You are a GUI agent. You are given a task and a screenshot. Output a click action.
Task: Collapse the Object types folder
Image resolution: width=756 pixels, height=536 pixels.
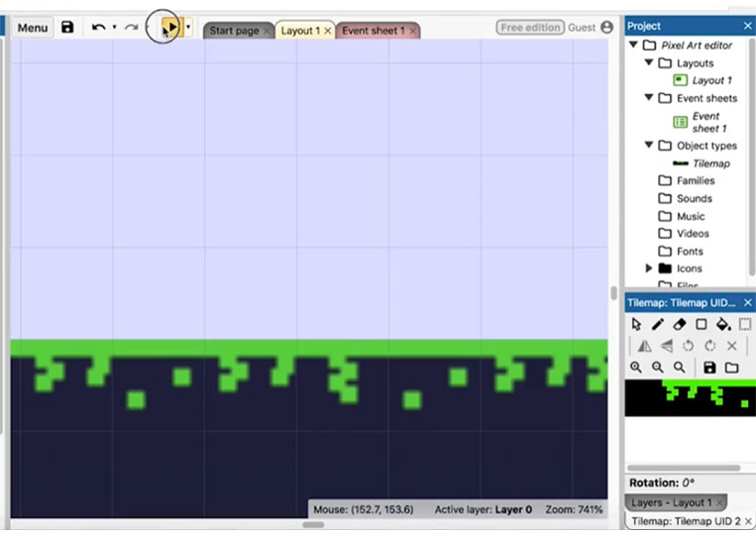pyautogui.click(x=649, y=145)
